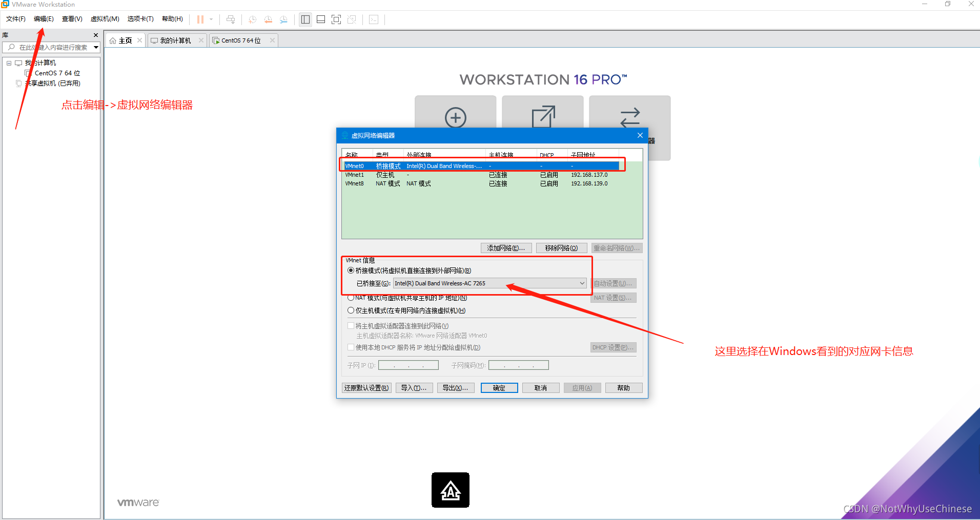
Task: Open the library search dropdown arrow
Action: point(96,48)
